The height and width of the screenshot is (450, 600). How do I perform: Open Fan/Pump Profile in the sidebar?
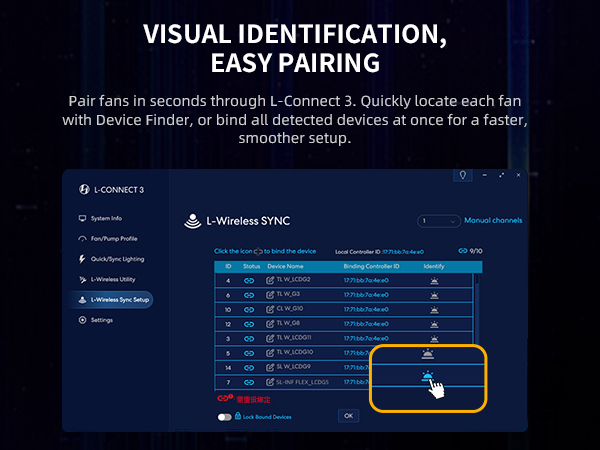pyautogui.click(x=108, y=239)
